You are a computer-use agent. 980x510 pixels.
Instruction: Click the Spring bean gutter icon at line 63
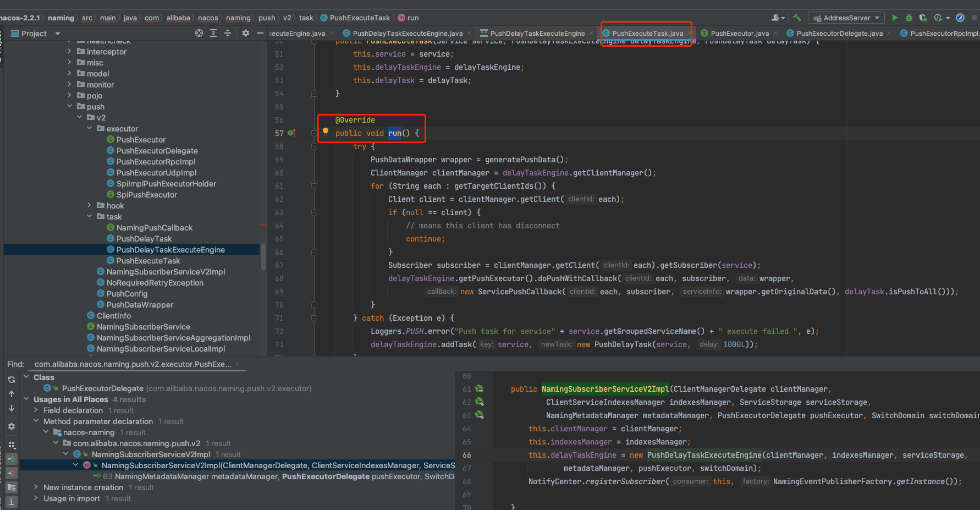(480, 415)
